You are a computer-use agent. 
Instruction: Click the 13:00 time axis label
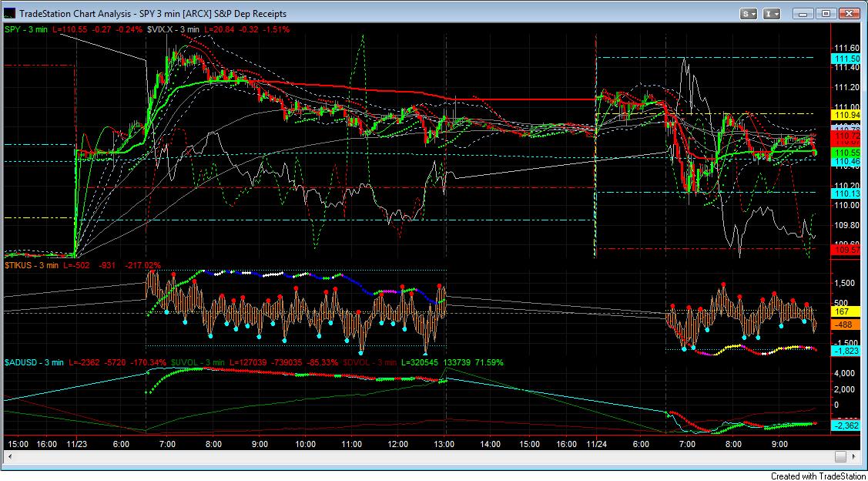click(444, 443)
